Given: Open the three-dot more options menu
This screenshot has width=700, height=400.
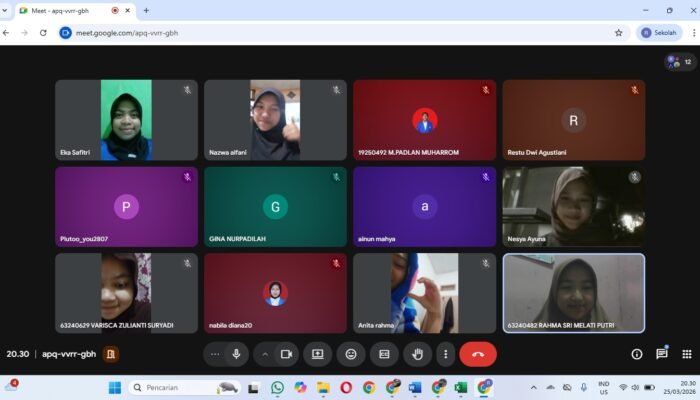Looking at the screenshot, I should [445, 354].
